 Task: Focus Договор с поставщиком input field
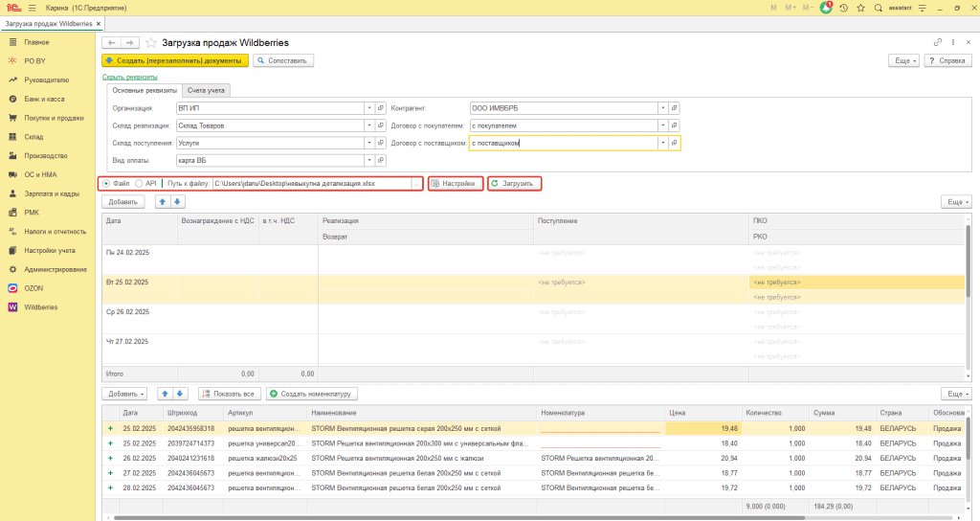pos(563,144)
